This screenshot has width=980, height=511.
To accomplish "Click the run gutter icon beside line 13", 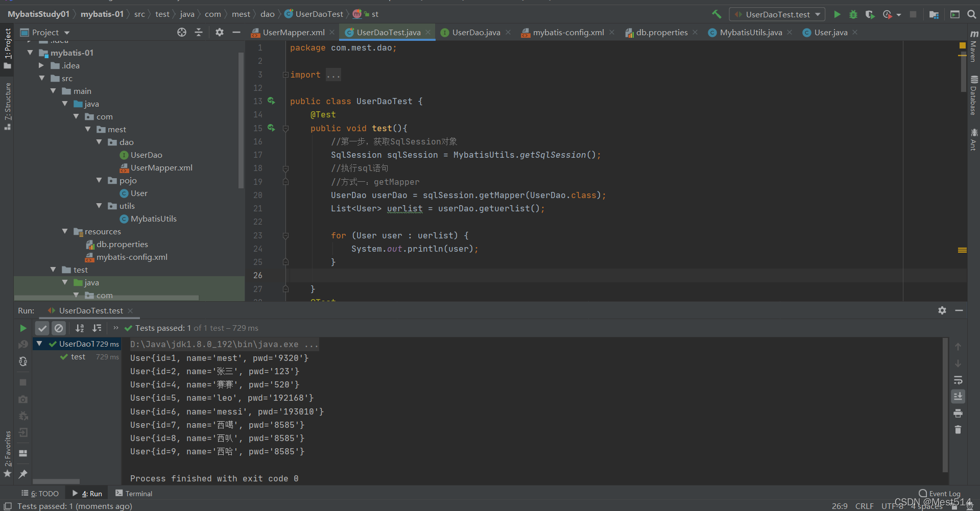I will pos(271,101).
